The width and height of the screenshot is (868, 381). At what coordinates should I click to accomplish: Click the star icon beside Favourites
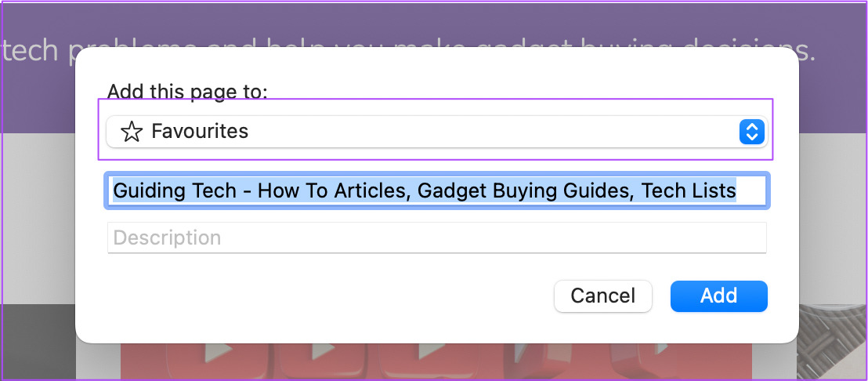[131, 132]
